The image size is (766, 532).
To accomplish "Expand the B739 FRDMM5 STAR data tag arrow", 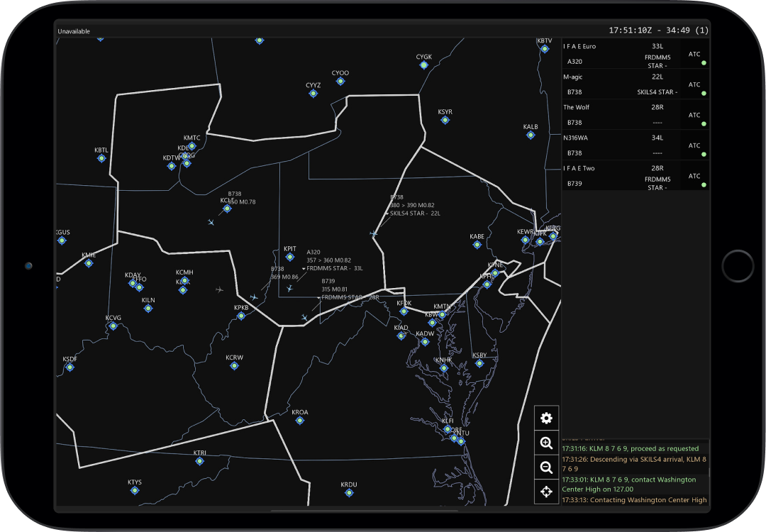I will point(318,298).
